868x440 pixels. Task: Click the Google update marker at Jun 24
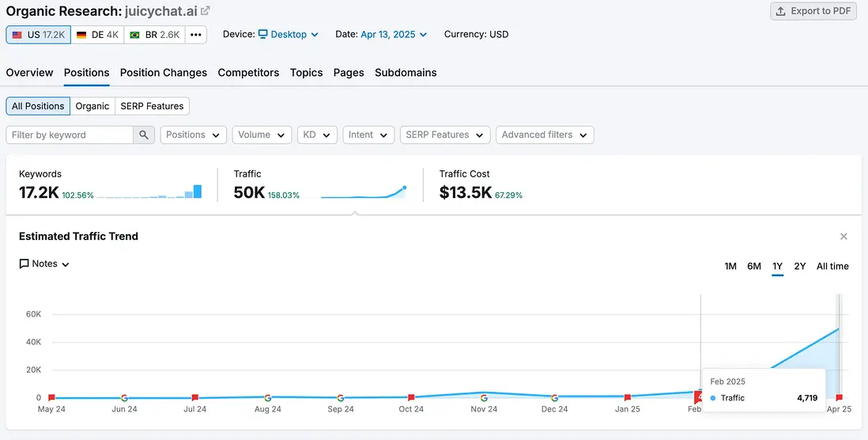[124, 398]
